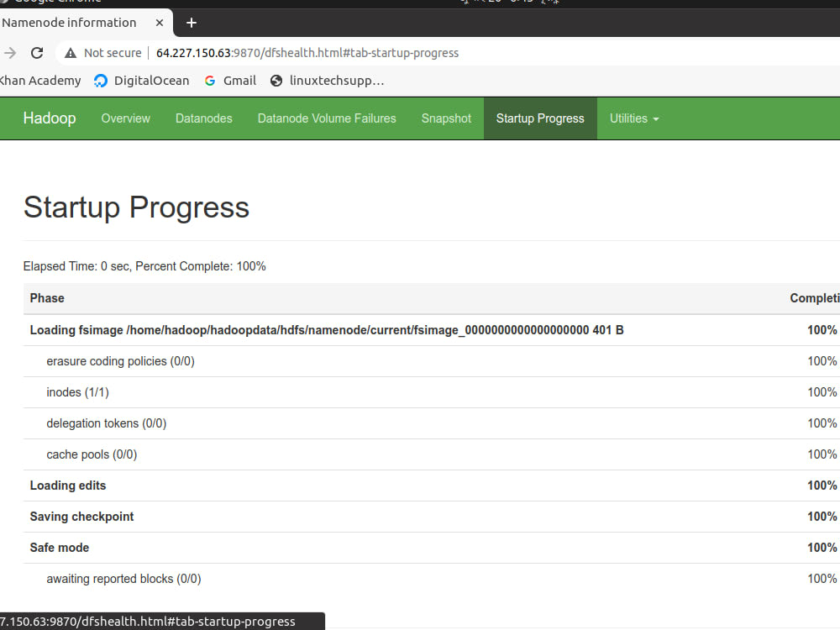Click the Completion column header
The width and height of the screenshot is (840, 630).
click(814, 298)
